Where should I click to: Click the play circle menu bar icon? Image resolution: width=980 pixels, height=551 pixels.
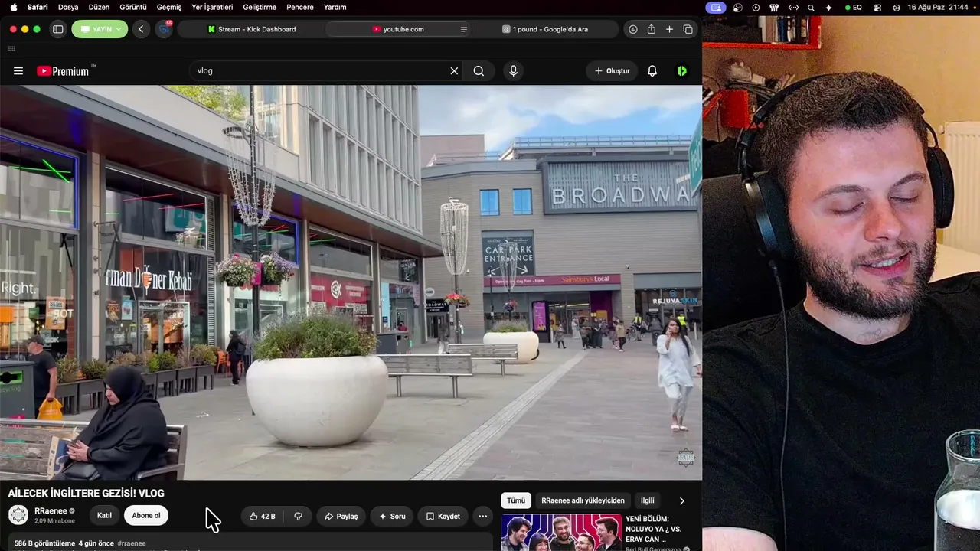pyautogui.click(x=756, y=7)
